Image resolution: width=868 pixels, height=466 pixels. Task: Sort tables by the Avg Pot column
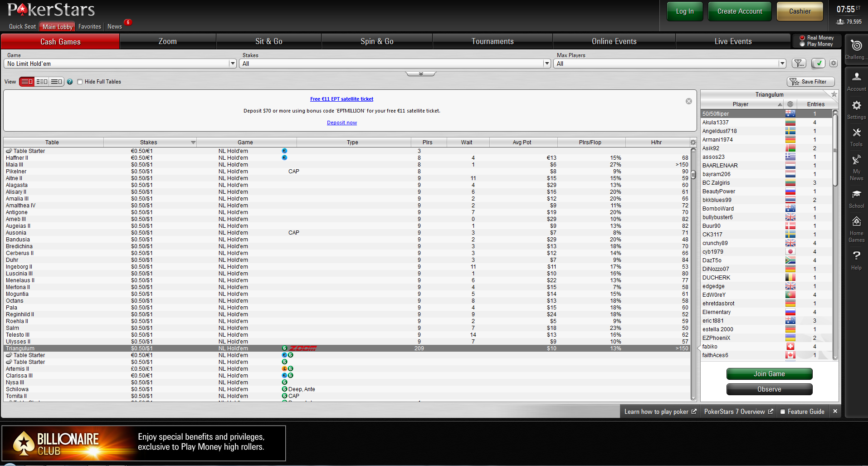(x=522, y=142)
